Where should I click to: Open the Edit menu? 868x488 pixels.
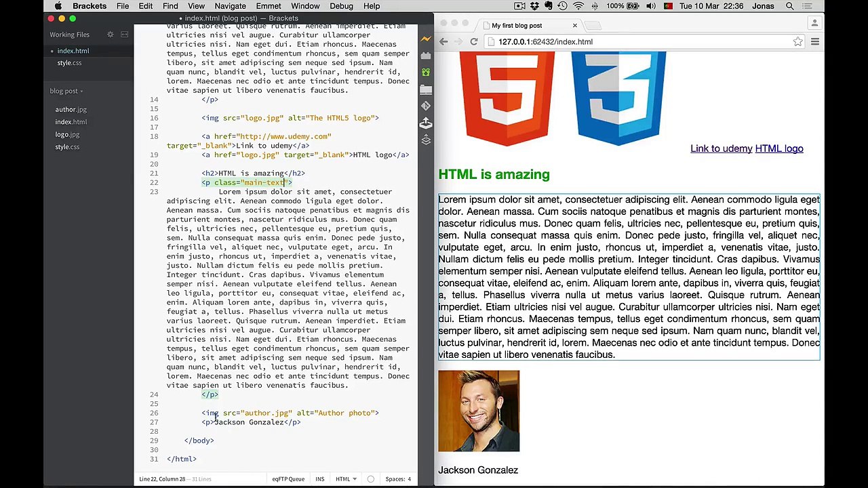pyautogui.click(x=146, y=6)
